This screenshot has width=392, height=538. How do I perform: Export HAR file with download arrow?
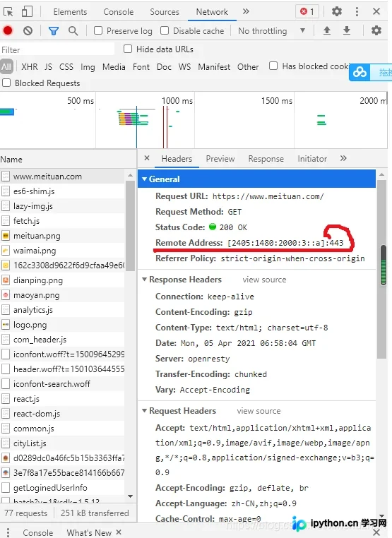[347, 30]
